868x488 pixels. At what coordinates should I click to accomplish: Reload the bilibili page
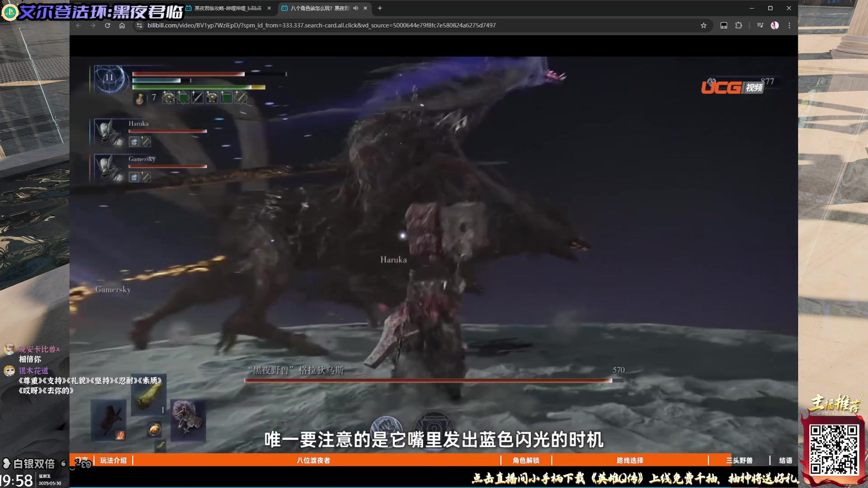coord(108,26)
